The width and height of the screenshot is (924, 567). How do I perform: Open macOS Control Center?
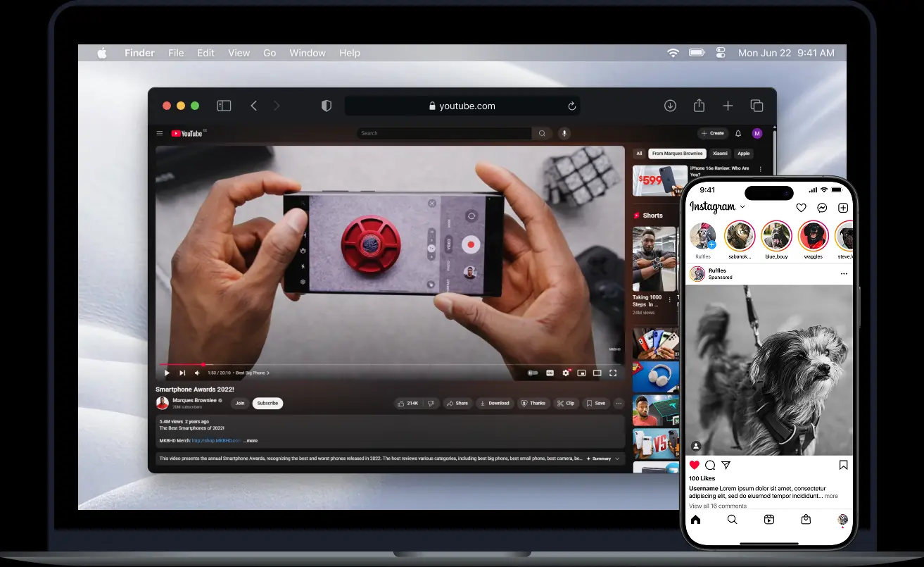(721, 53)
